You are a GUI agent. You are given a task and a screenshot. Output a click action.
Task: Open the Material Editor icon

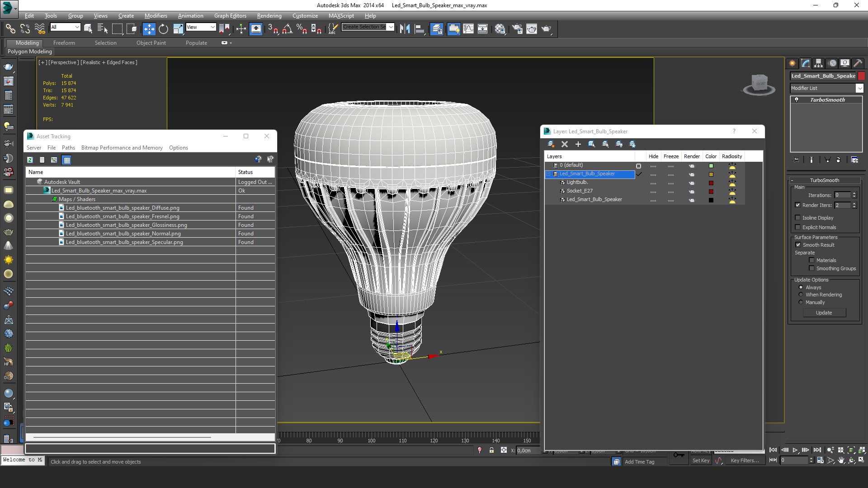coord(500,29)
